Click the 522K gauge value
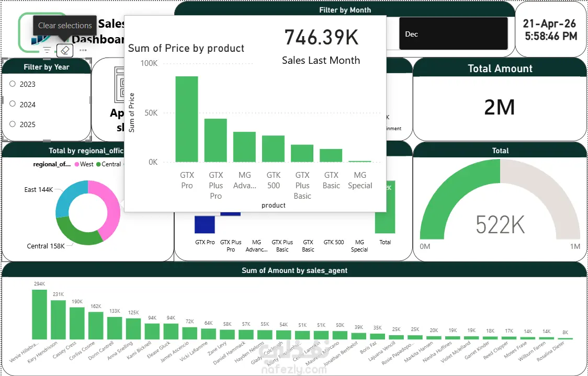This screenshot has width=588, height=376. (x=500, y=224)
